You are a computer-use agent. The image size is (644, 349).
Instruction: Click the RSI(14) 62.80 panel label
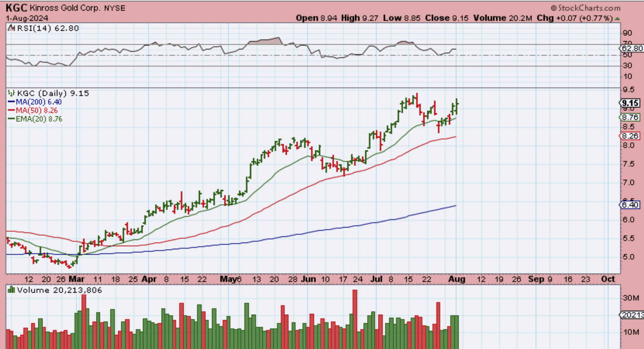pos(48,28)
